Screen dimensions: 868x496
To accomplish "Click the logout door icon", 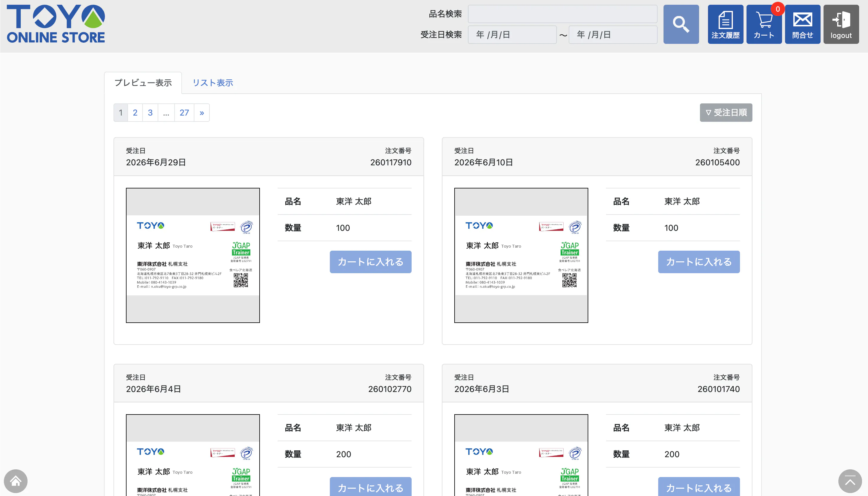I will point(841,24).
